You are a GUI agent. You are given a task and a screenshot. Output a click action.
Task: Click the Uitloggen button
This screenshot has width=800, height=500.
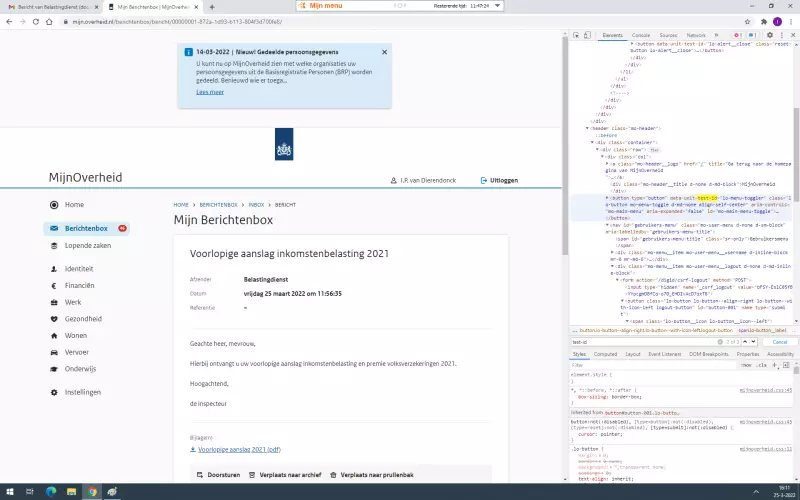pyautogui.click(x=498, y=180)
